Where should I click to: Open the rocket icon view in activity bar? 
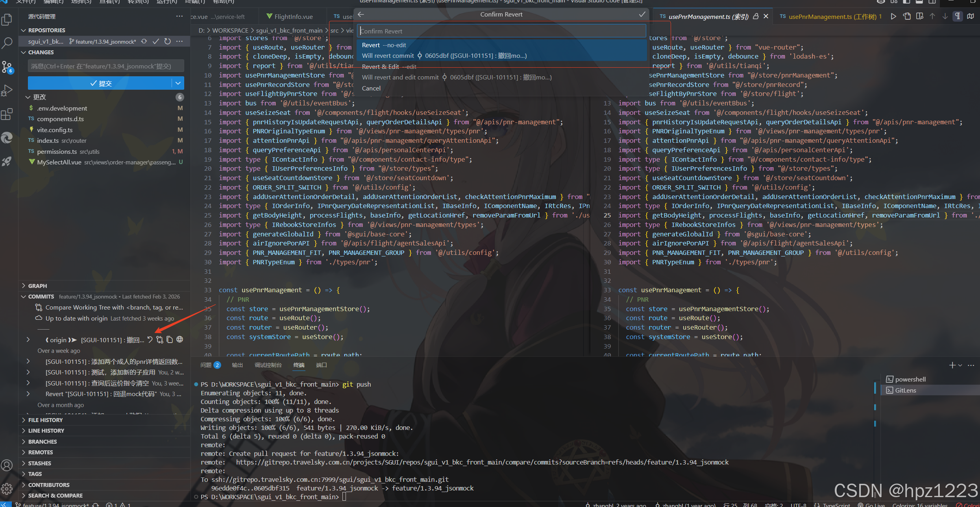tap(7, 161)
